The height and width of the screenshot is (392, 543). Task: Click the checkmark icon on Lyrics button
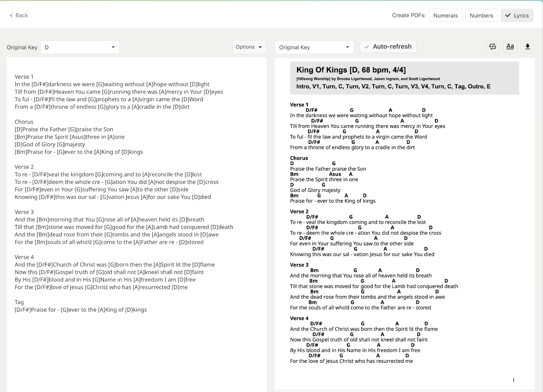[x=508, y=15]
